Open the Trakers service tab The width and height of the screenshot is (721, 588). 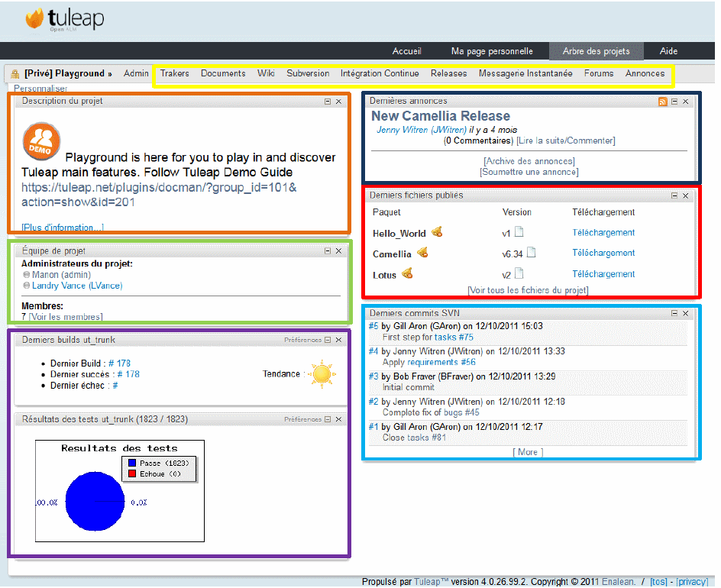pyautogui.click(x=174, y=73)
